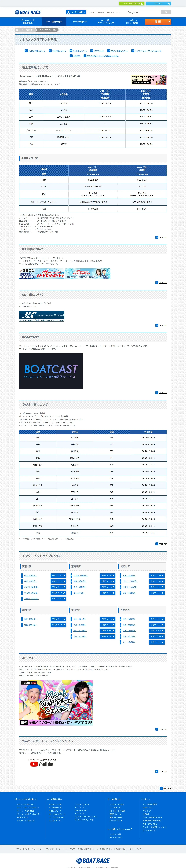Click chevron icon beside BS中継について anchor

point(50,51)
